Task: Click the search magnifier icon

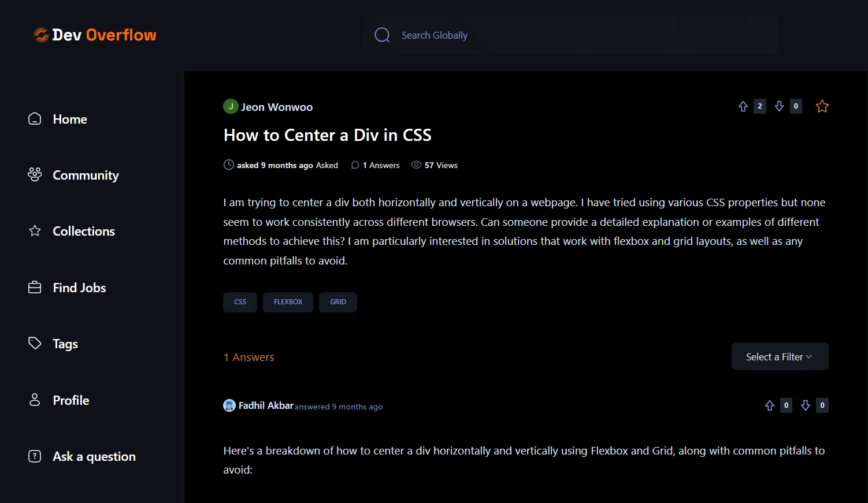Action: (382, 35)
